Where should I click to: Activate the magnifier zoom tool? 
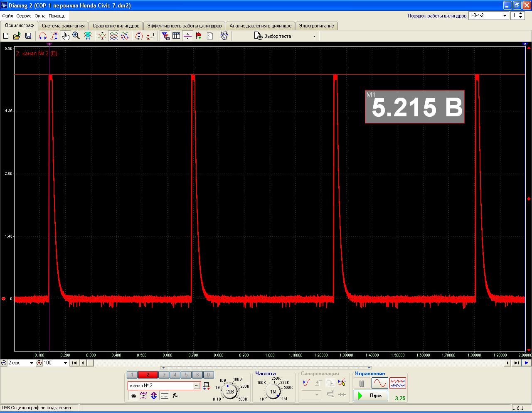[x=76, y=36]
